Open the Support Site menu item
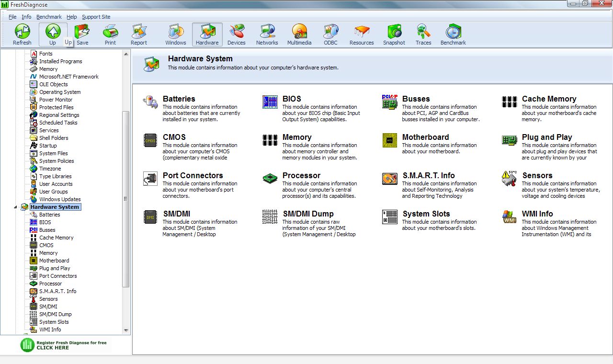613x364 pixels. (96, 17)
